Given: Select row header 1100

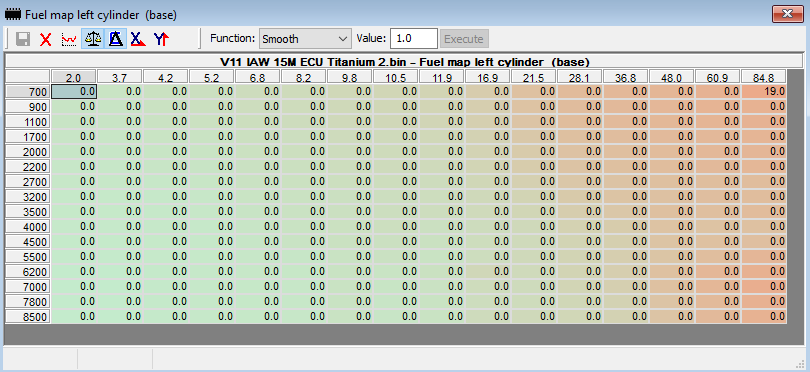Looking at the screenshot, I should [28, 122].
